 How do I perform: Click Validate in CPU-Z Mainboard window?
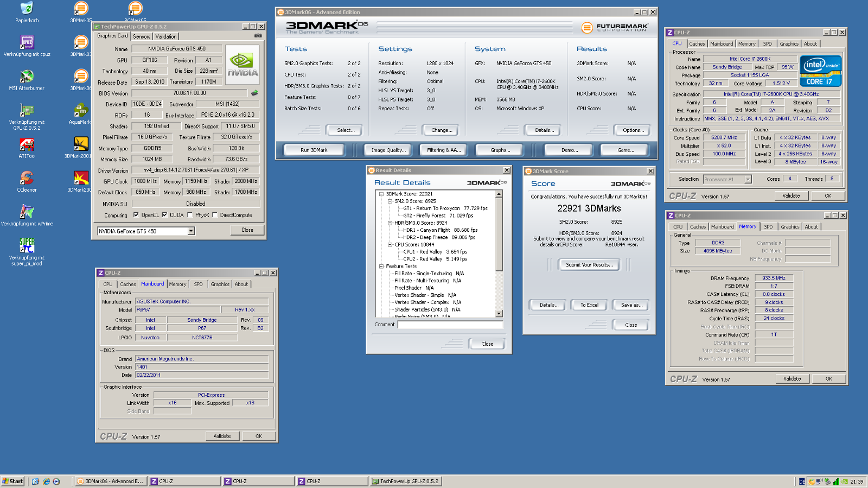pyautogui.click(x=222, y=436)
